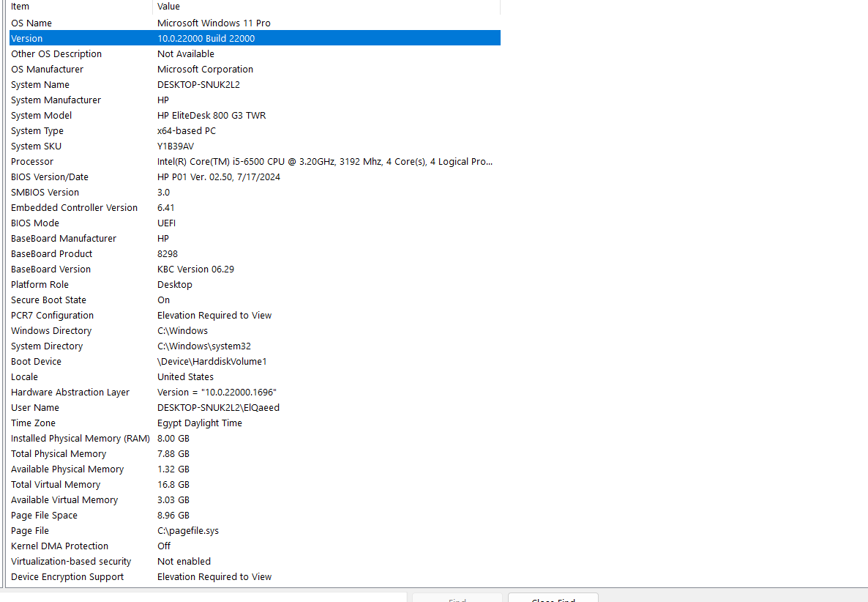Image resolution: width=868 pixels, height=602 pixels.
Task: Select the System Manufacturer label
Action: click(x=56, y=100)
